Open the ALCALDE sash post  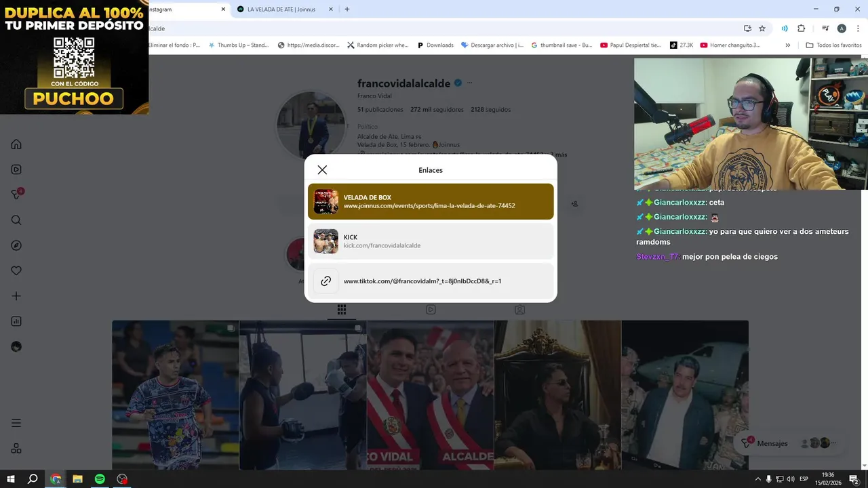tap(431, 395)
